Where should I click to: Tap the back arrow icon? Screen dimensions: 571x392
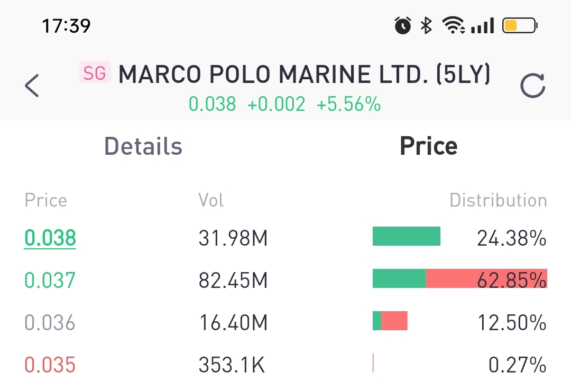click(32, 86)
